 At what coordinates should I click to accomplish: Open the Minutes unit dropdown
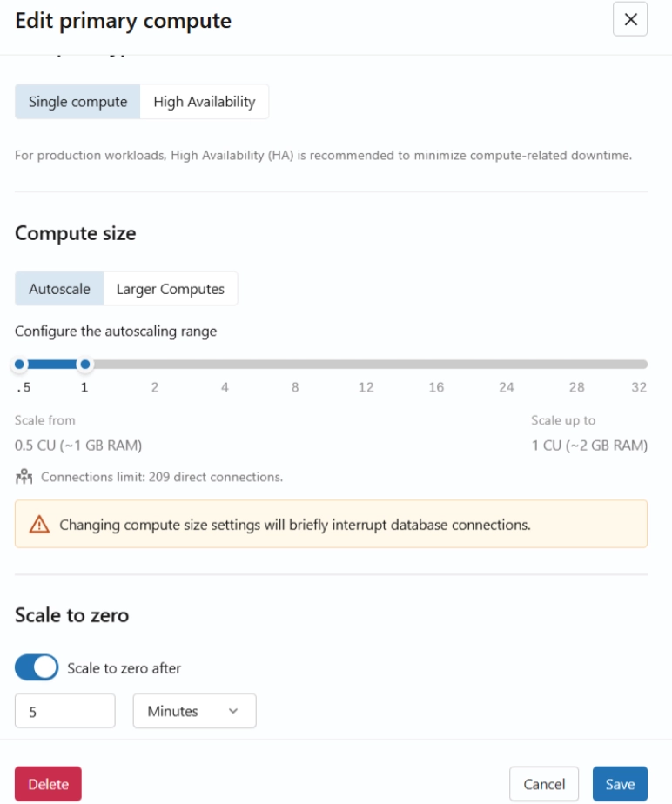pyautogui.click(x=193, y=710)
